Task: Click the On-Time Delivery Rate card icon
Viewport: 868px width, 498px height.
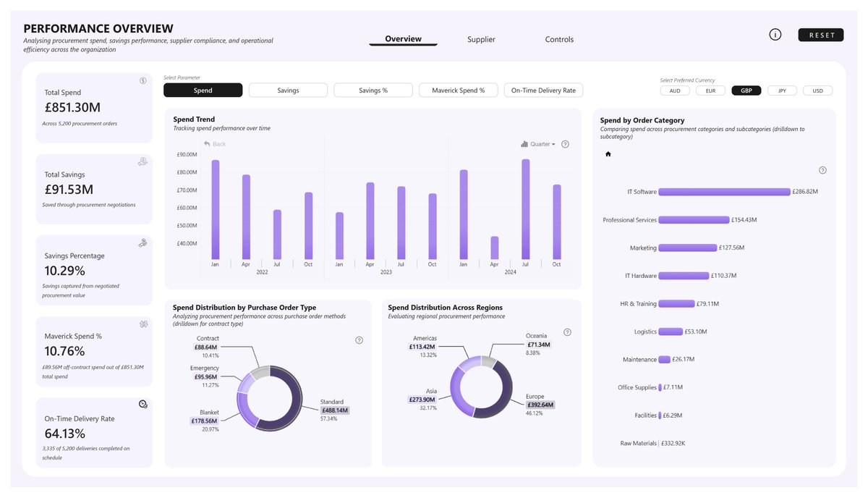Action: (143, 404)
